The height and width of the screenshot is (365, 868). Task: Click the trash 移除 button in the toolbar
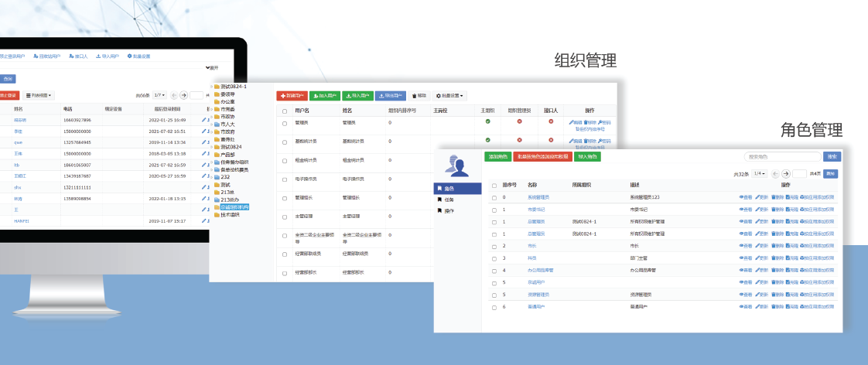pyautogui.click(x=417, y=96)
